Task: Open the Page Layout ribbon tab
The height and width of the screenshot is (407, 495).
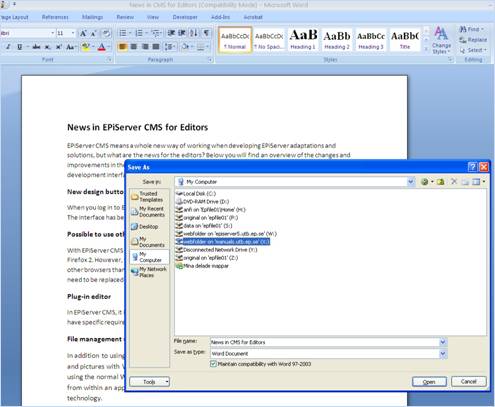Action: (x=15, y=17)
